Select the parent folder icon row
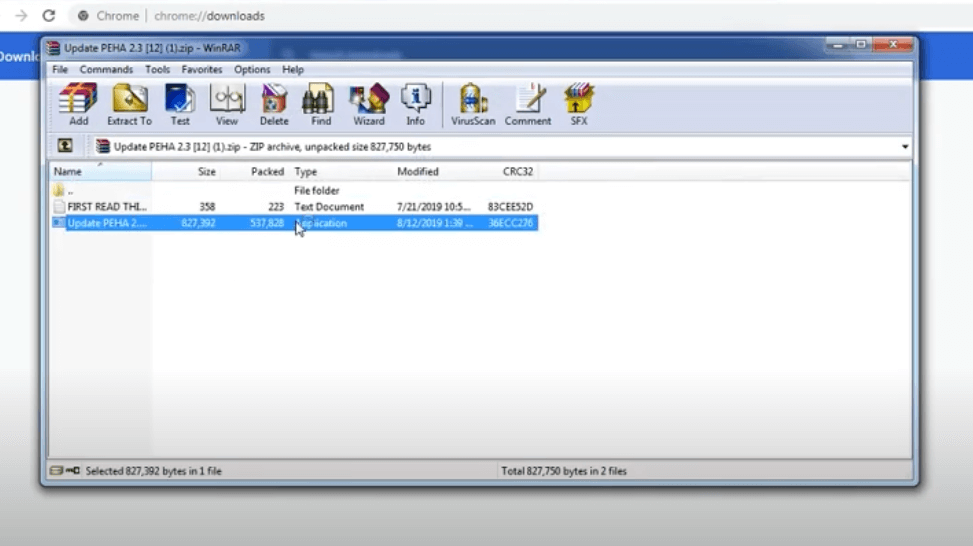Screen dimensions: 973x546 (58, 190)
